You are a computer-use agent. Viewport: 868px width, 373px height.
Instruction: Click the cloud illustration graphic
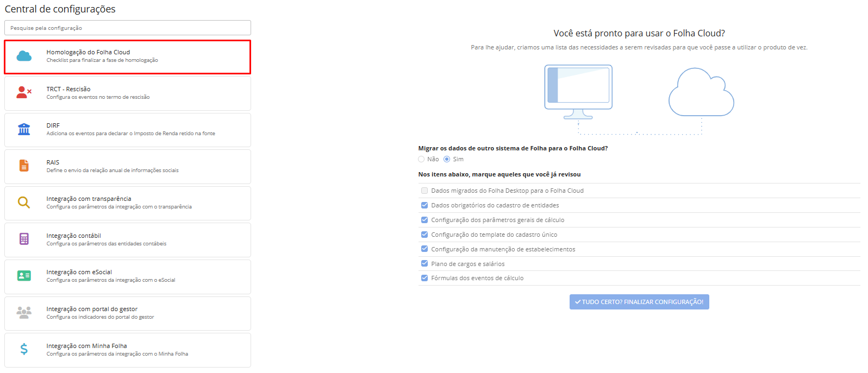coord(701,92)
